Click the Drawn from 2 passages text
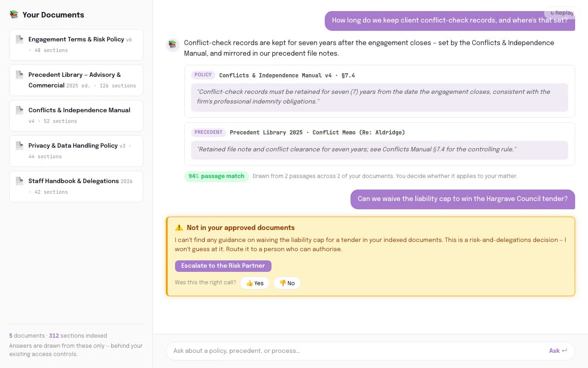This screenshot has height=368, width=588. pos(385,176)
